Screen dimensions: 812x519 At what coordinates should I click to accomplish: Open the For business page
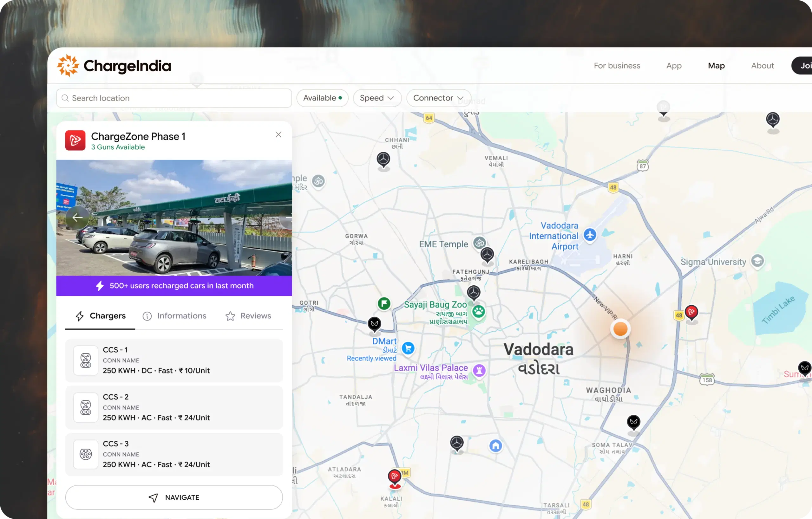coord(617,65)
